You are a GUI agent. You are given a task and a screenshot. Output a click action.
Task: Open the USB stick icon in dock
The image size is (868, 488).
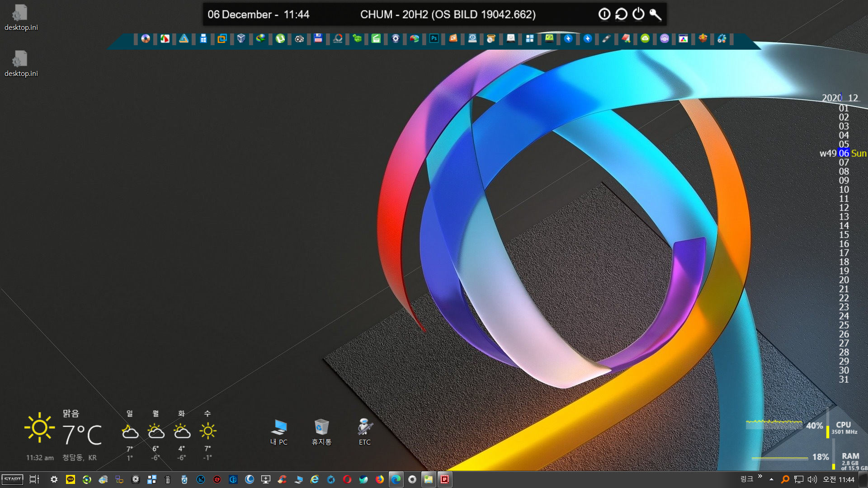[606, 38]
